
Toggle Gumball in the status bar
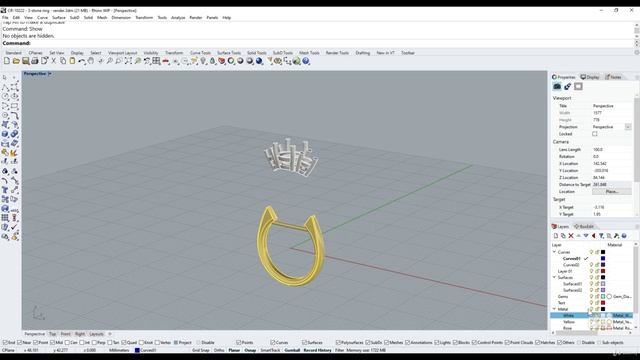click(292, 350)
